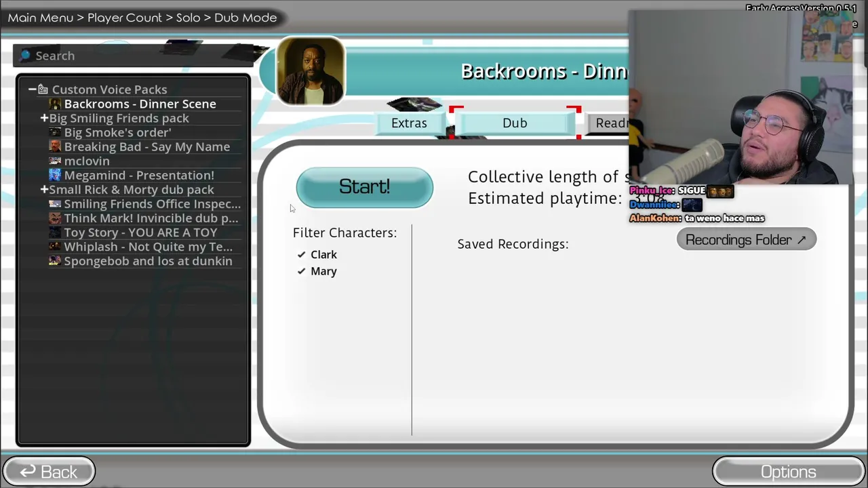Click Main Menu in the breadcrumb

click(x=41, y=18)
